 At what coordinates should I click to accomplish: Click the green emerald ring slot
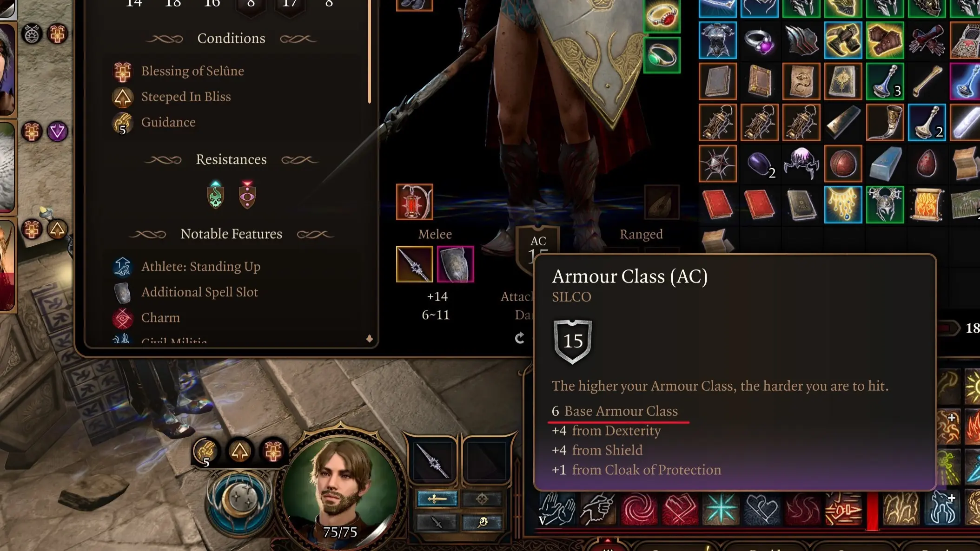tap(662, 56)
